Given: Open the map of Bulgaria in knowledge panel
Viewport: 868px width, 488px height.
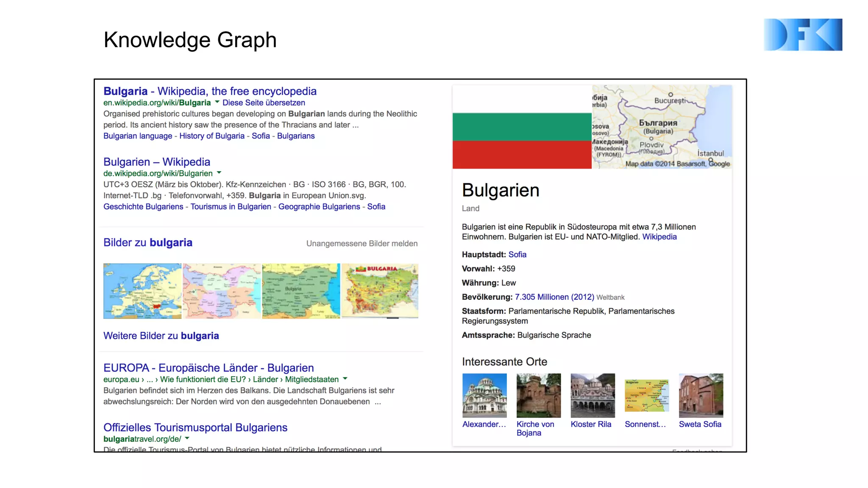Looking at the screenshot, I should click(x=662, y=127).
